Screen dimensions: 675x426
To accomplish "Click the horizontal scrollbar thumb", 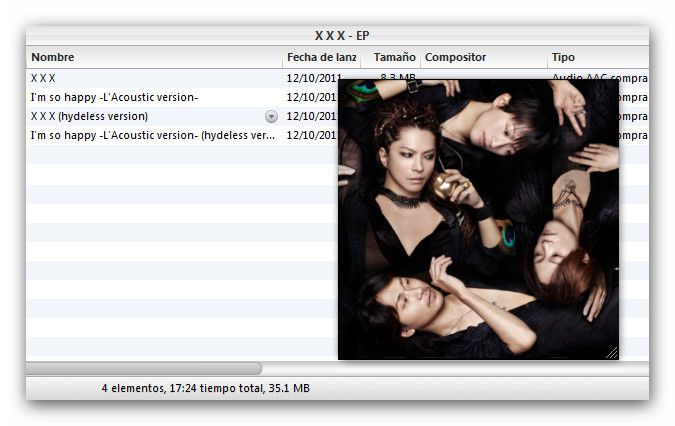I will (144, 368).
